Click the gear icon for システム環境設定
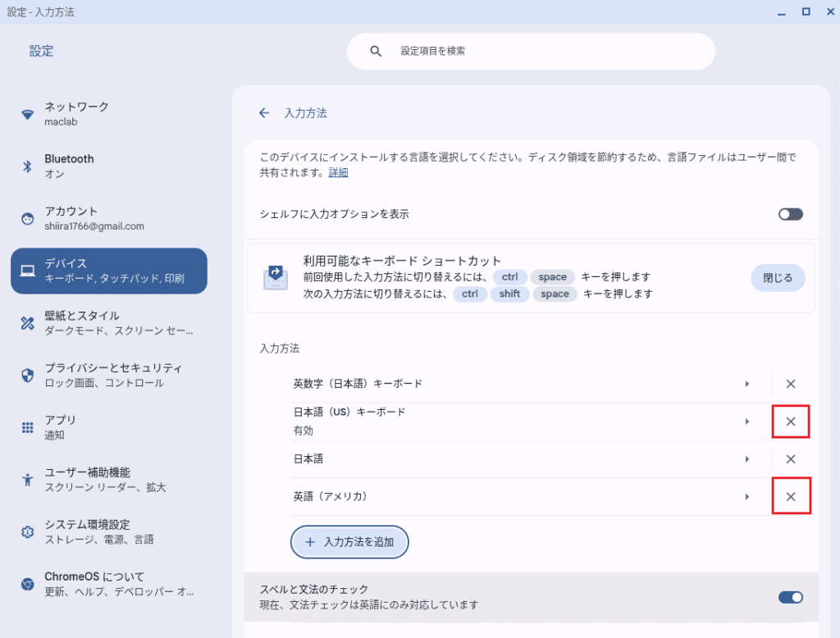840x638 pixels. (x=27, y=532)
